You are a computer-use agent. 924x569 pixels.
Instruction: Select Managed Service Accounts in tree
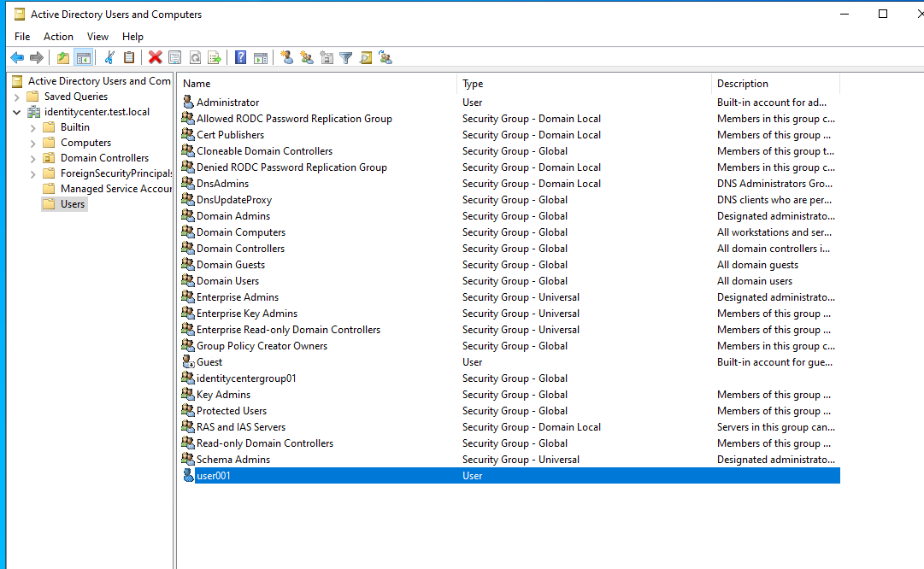tap(115, 189)
